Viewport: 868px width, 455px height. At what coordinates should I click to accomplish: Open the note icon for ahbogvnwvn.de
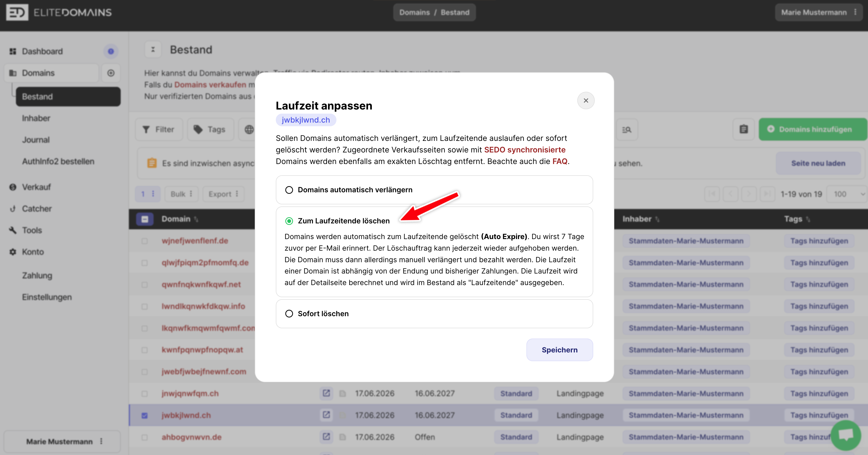pyautogui.click(x=343, y=437)
